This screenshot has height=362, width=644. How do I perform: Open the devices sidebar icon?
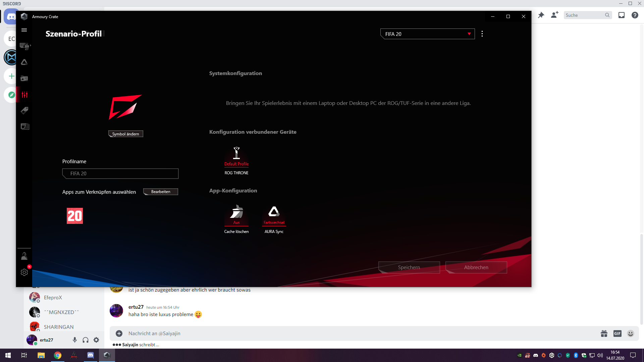24,46
